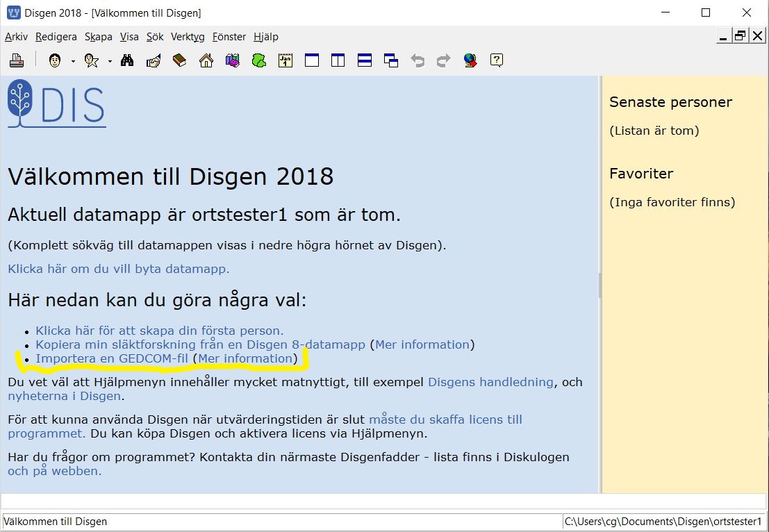Click the Disgen app icon in title bar
The height and width of the screenshot is (532, 769).
14,13
